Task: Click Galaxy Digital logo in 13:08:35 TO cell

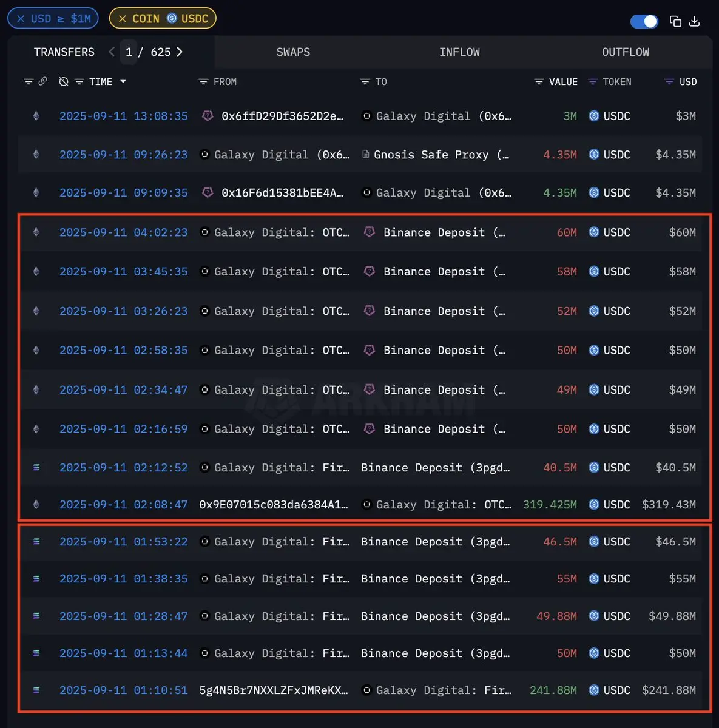Action: pyautogui.click(x=366, y=116)
